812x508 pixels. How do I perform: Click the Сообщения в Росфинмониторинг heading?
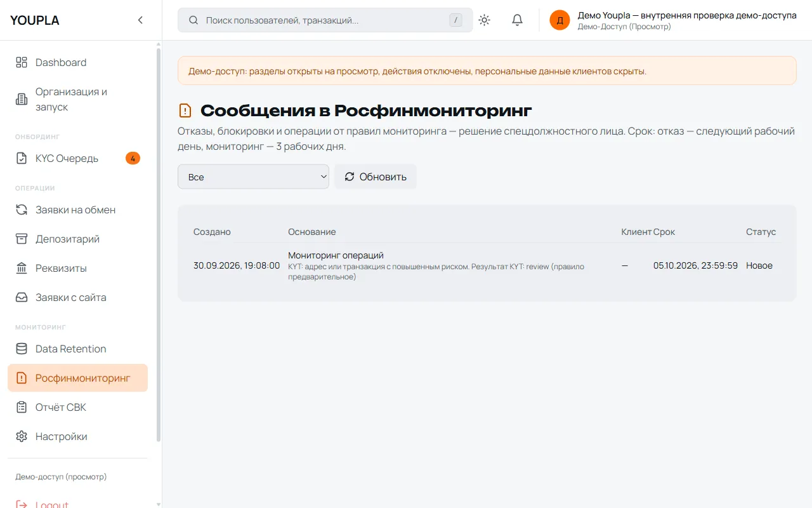coord(366,110)
